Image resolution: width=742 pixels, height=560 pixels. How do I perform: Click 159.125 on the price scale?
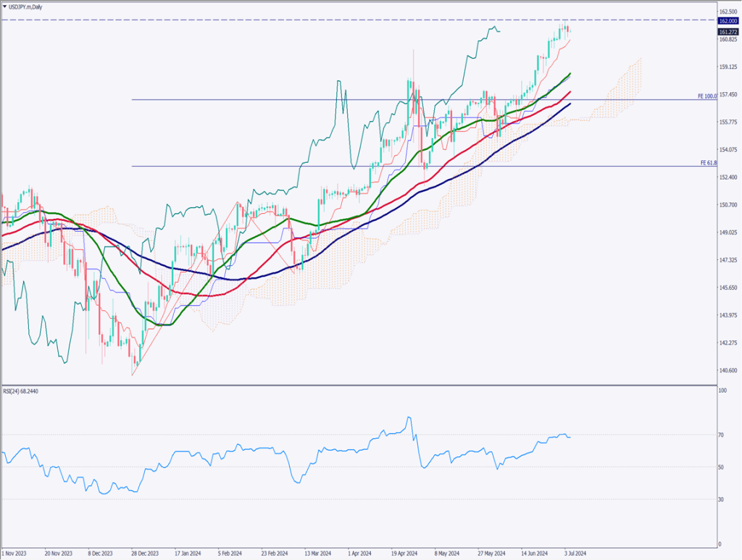coord(728,67)
